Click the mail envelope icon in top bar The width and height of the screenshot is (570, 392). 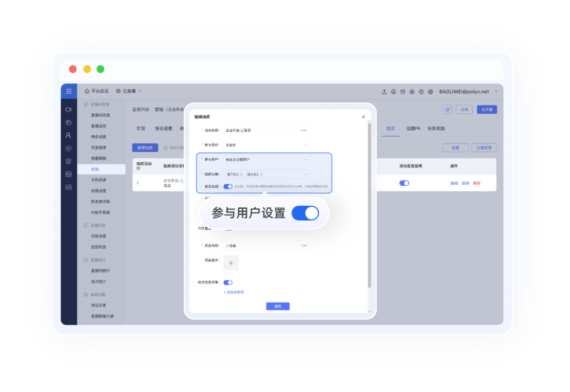click(402, 92)
